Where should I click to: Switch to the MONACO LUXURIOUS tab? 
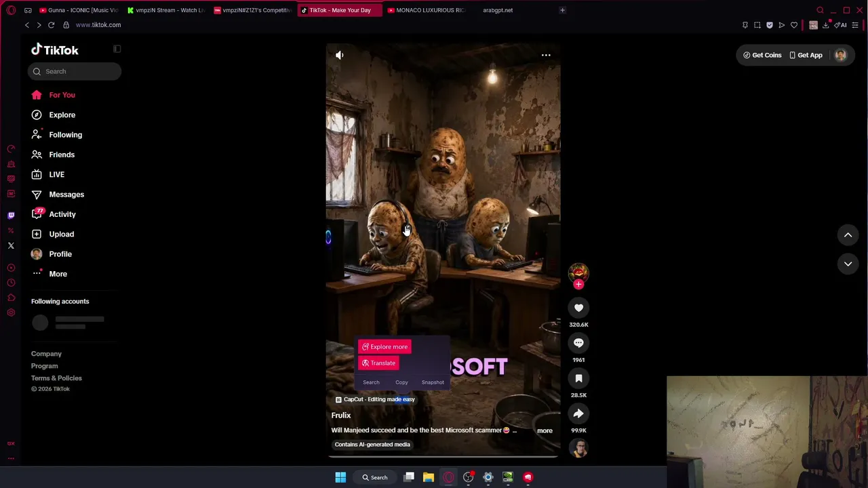coord(427,10)
